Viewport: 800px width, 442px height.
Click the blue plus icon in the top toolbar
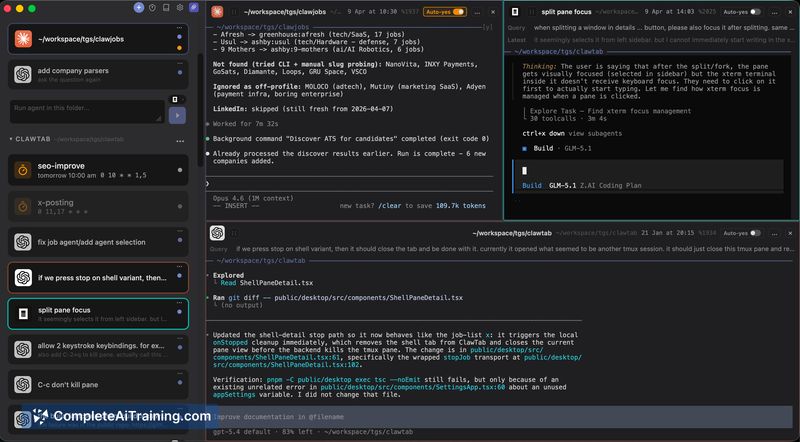(x=138, y=7)
